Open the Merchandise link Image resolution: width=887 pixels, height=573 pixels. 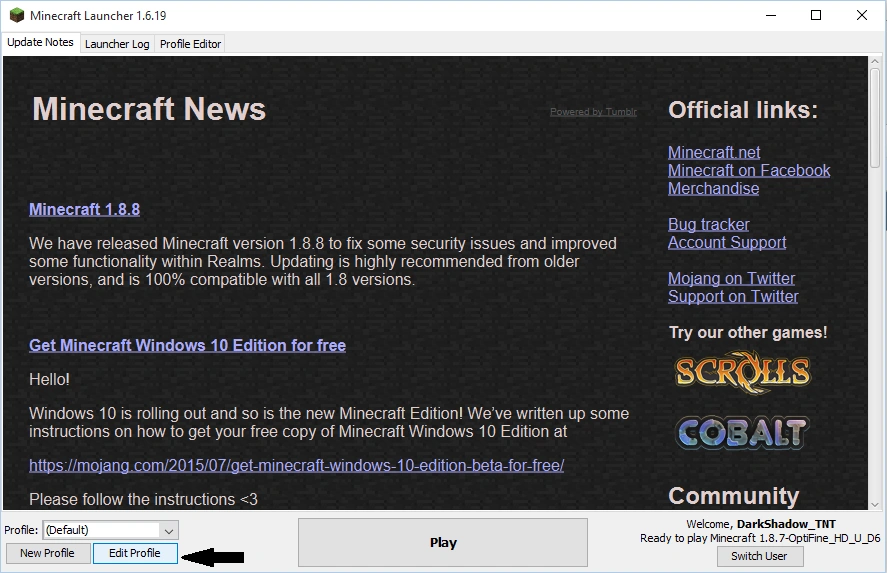coord(713,188)
